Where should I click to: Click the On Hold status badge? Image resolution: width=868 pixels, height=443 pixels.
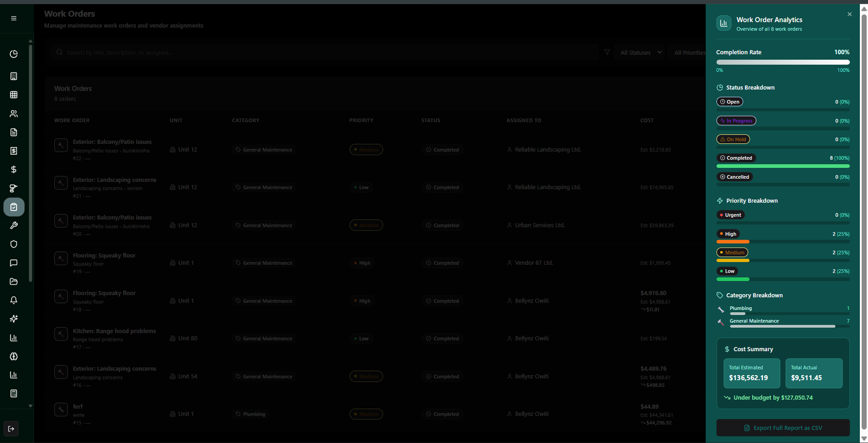[733, 140]
